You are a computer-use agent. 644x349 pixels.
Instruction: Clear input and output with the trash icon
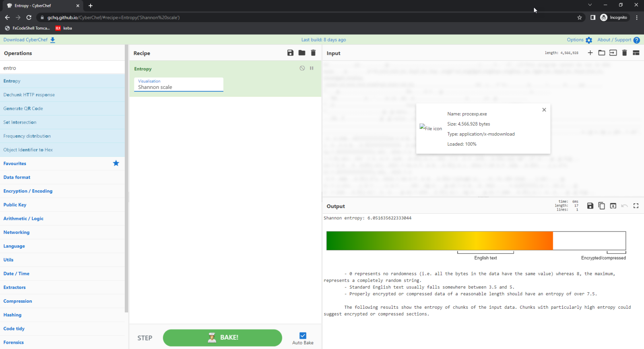point(624,53)
